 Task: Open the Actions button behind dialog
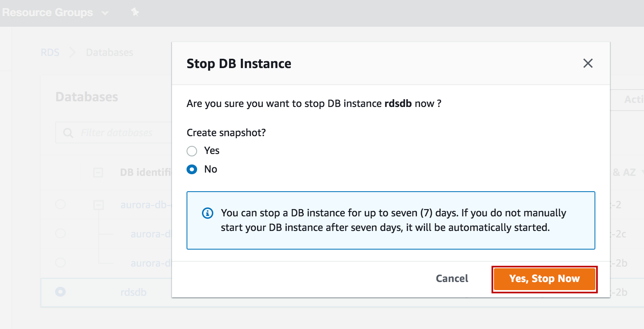tap(627, 99)
